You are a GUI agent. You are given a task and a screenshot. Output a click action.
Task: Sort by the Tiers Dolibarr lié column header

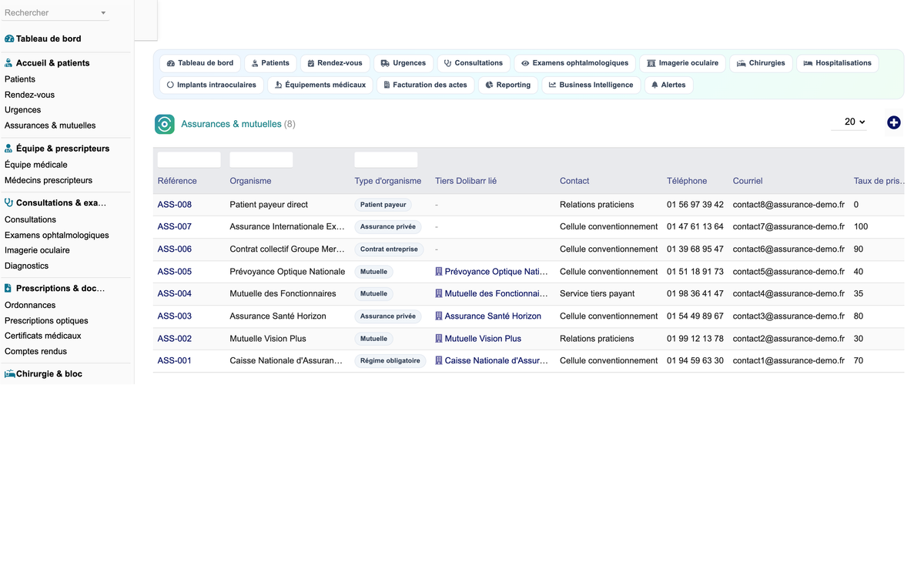tap(466, 181)
